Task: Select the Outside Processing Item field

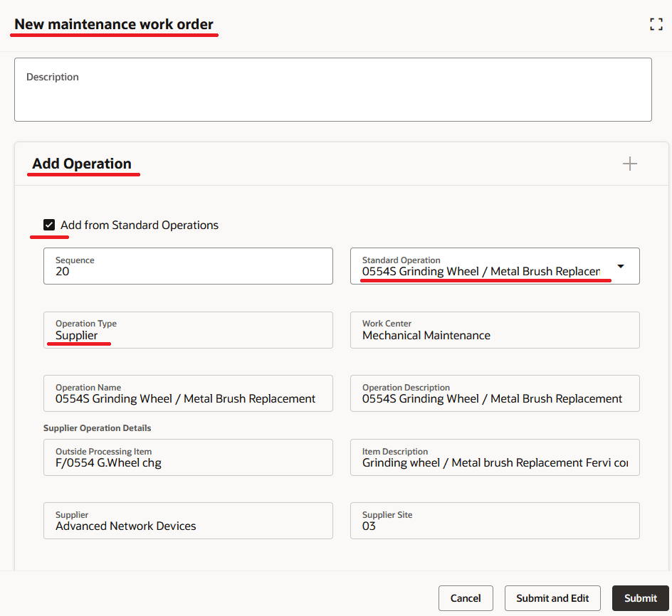Action: pyautogui.click(x=188, y=457)
